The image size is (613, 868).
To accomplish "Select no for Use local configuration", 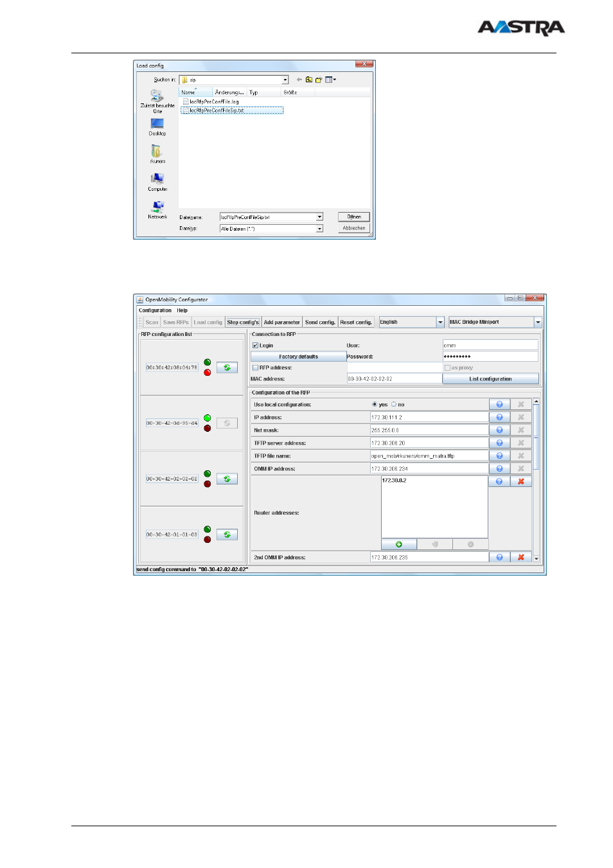I will tap(394, 404).
